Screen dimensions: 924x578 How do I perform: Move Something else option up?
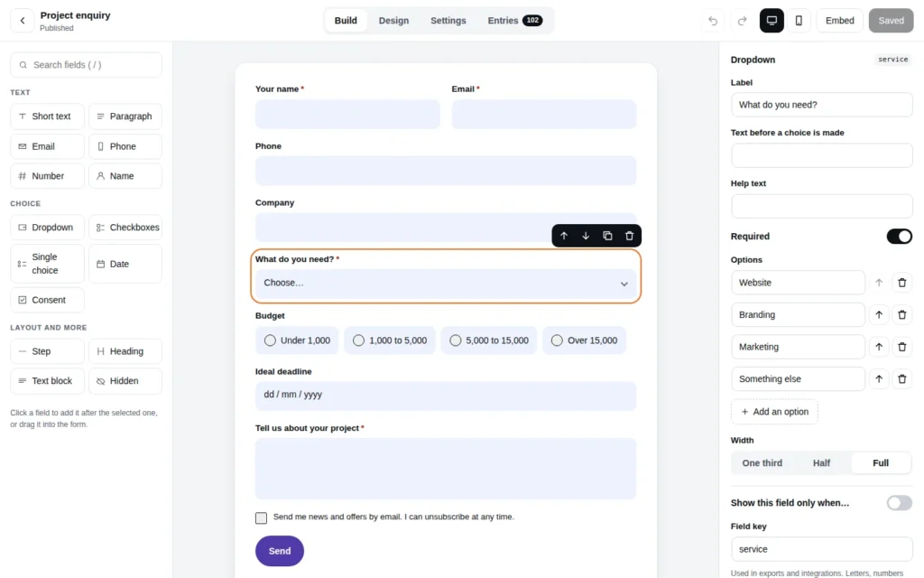coord(879,379)
